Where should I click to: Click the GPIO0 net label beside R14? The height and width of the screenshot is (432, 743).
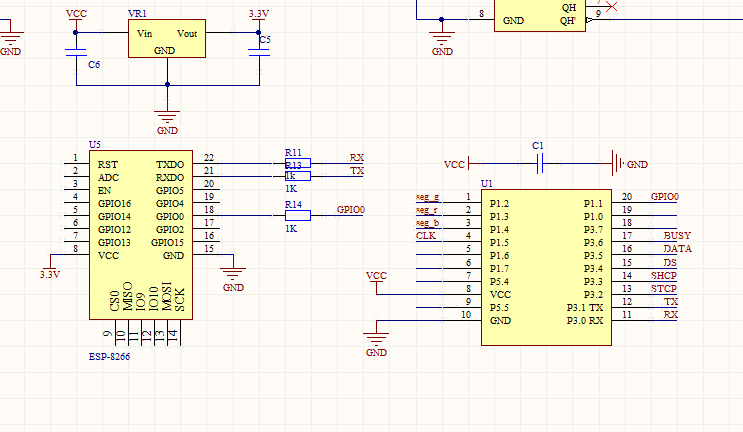[x=351, y=210]
